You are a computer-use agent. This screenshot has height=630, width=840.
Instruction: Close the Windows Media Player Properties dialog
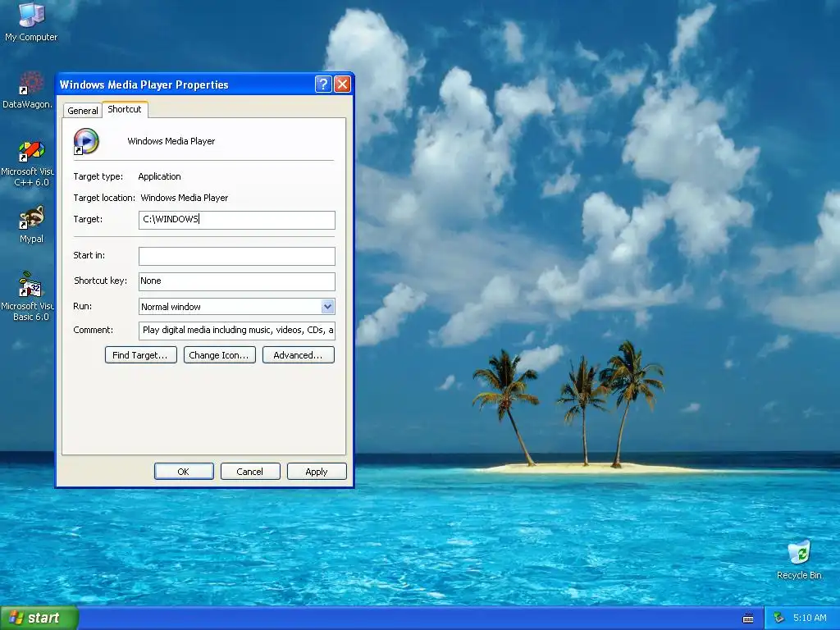(x=342, y=84)
